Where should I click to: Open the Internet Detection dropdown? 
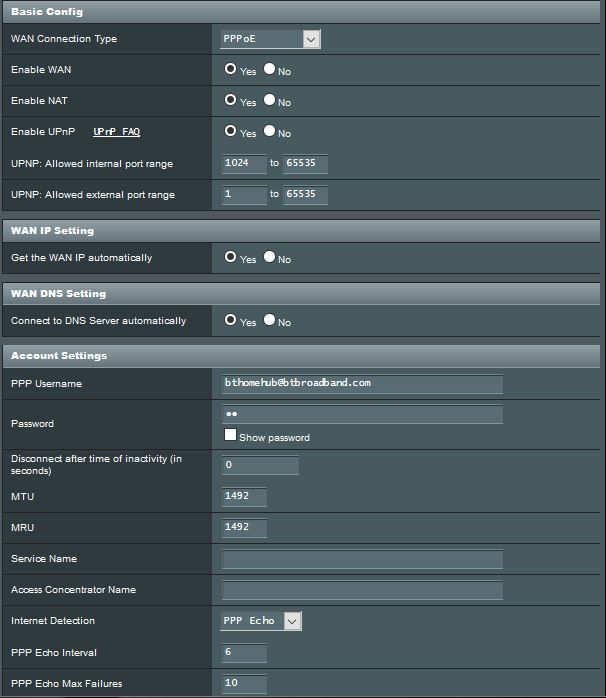[x=260, y=621]
